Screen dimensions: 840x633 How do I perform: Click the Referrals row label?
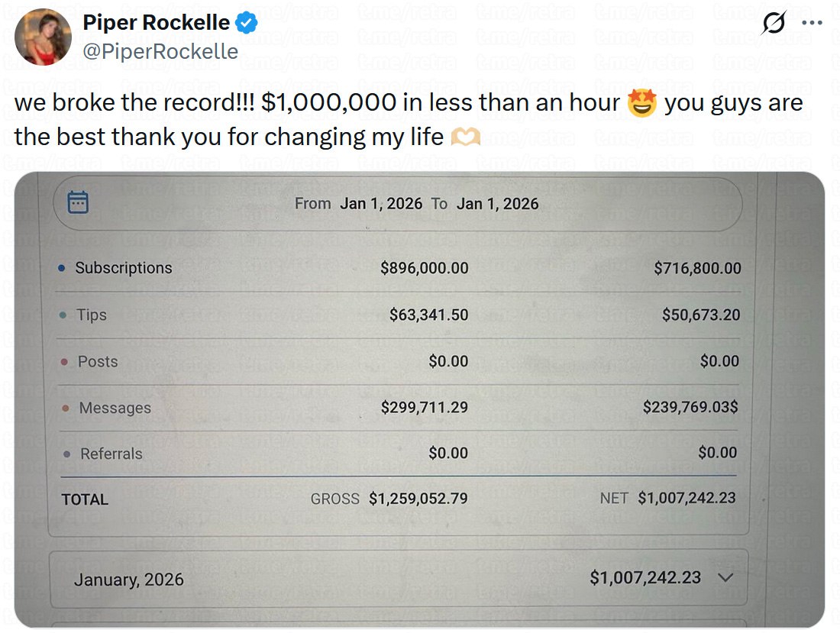[x=111, y=454]
